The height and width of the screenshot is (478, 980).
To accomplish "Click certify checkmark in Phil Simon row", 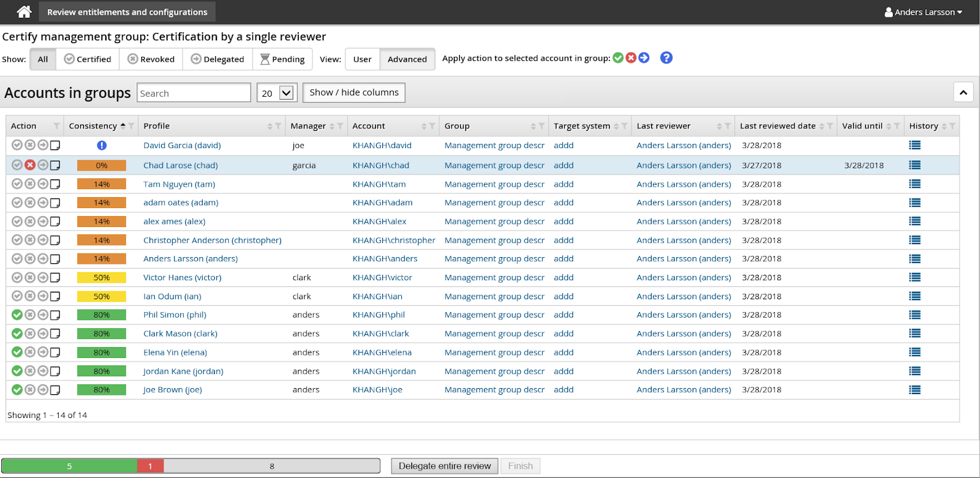I will [17, 315].
